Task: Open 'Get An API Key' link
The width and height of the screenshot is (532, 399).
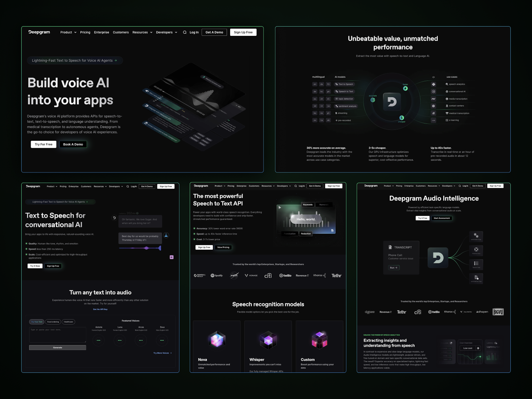Action: click(100, 309)
